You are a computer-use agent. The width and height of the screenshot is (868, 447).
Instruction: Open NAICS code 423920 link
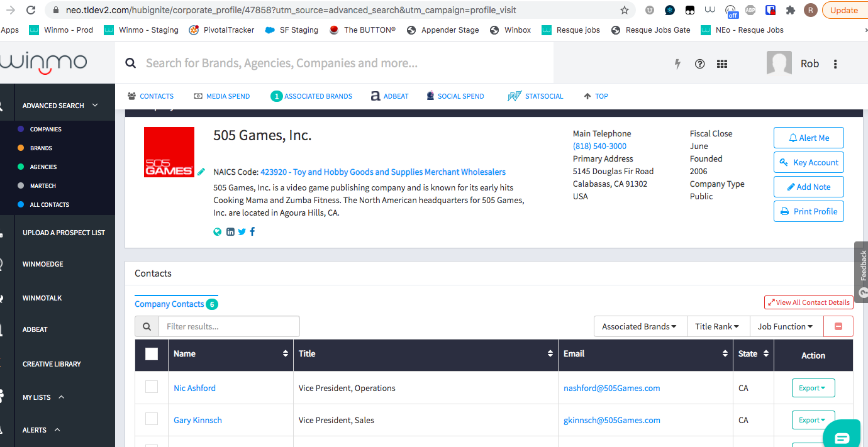[383, 172]
